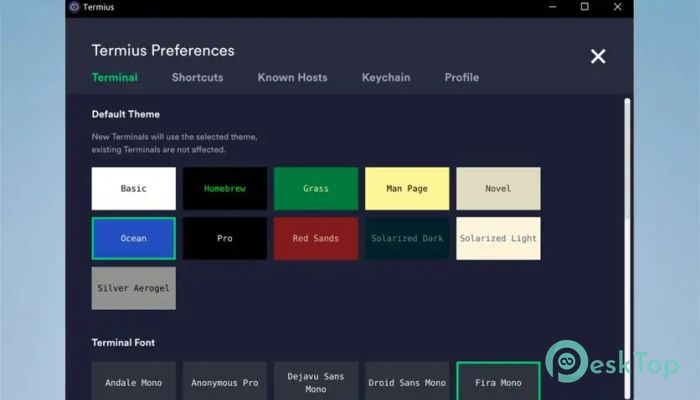
Task: Choose Droid Sans Mono font
Action: [x=407, y=382]
